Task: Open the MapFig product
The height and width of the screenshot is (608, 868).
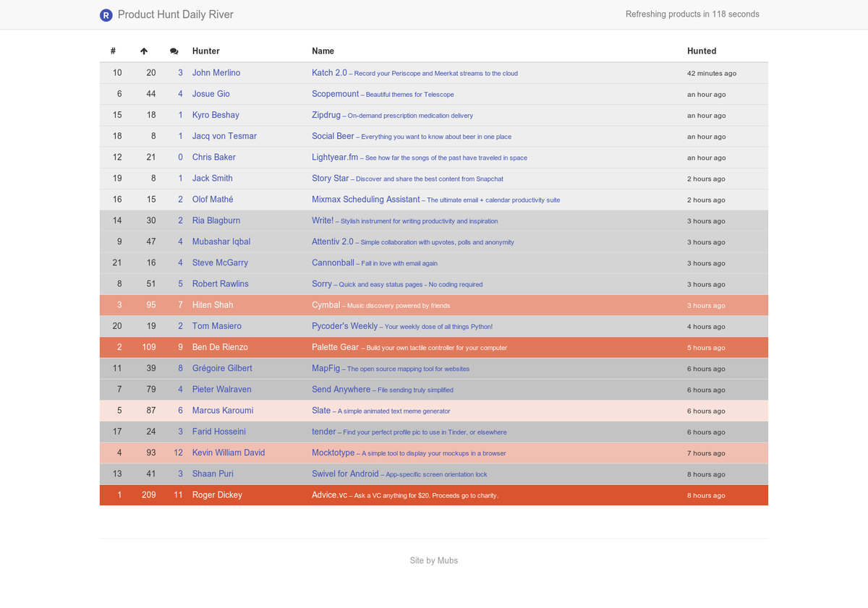Action: tap(326, 368)
